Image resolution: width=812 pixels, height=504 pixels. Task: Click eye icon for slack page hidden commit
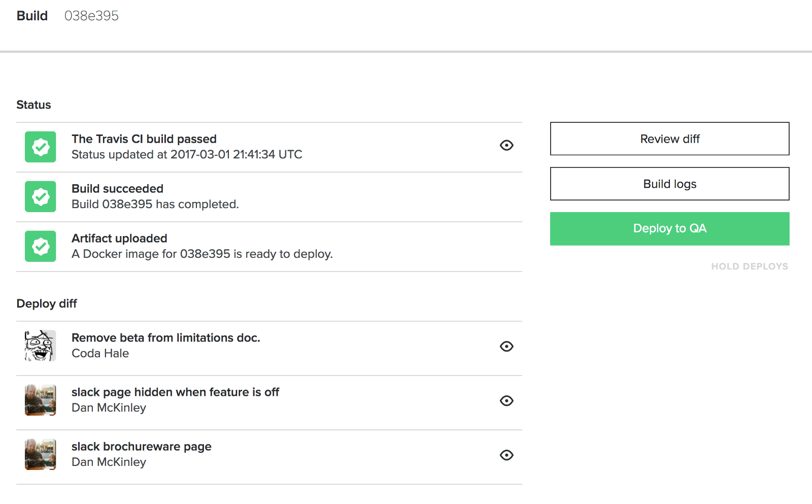[x=506, y=401]
